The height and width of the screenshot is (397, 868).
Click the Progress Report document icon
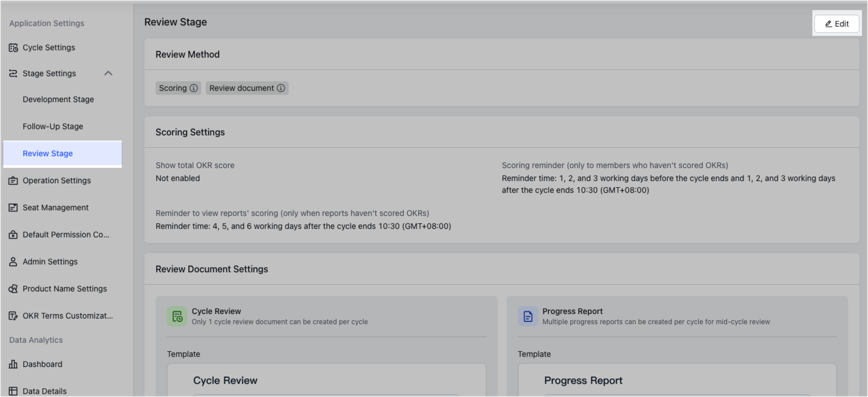[x=528, y=316]
